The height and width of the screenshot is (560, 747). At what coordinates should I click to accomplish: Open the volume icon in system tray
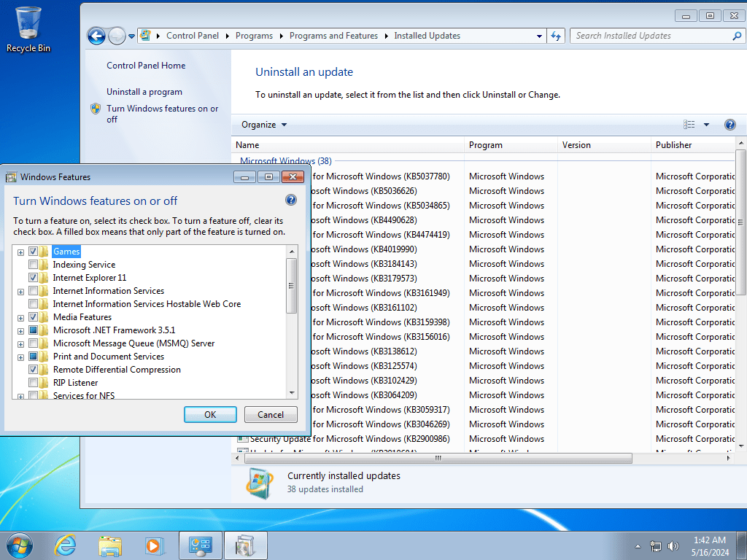pyautogui.click(x=673, y=546)
